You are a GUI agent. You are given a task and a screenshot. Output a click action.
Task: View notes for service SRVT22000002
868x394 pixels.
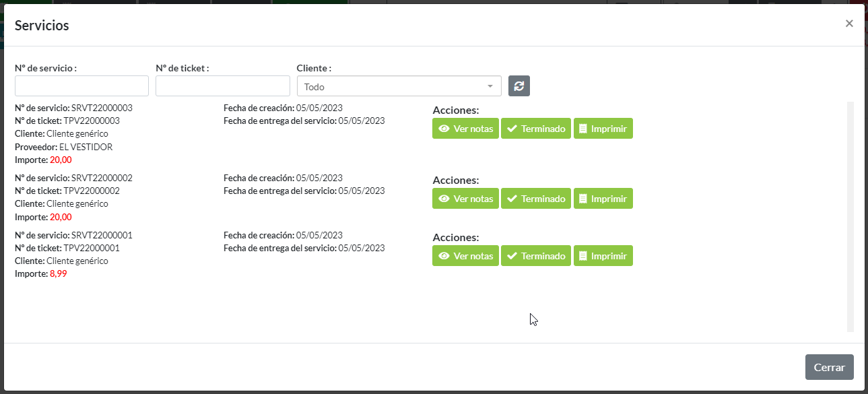pos(465,199)
